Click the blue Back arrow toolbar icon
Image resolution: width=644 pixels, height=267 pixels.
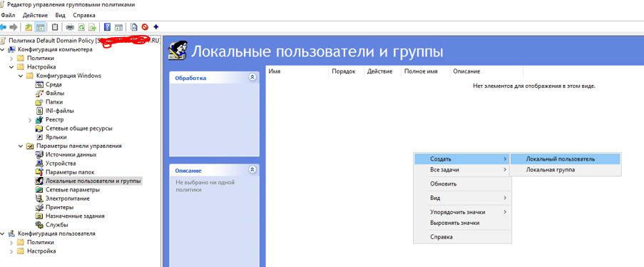point(4,27)
